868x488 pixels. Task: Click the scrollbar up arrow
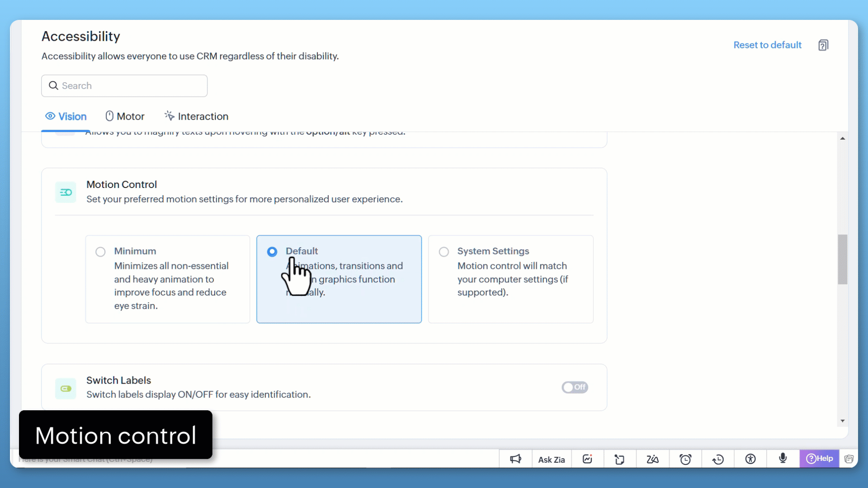click(843, 138)
